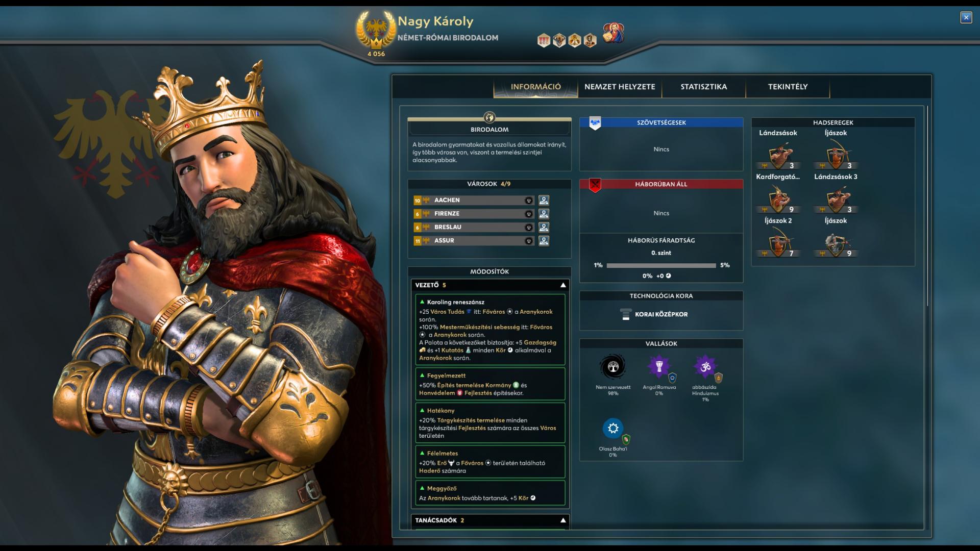This screenshot has height=551, width=980.
Task: Click the Firenze city locate icon
Action: coord(544,214)
